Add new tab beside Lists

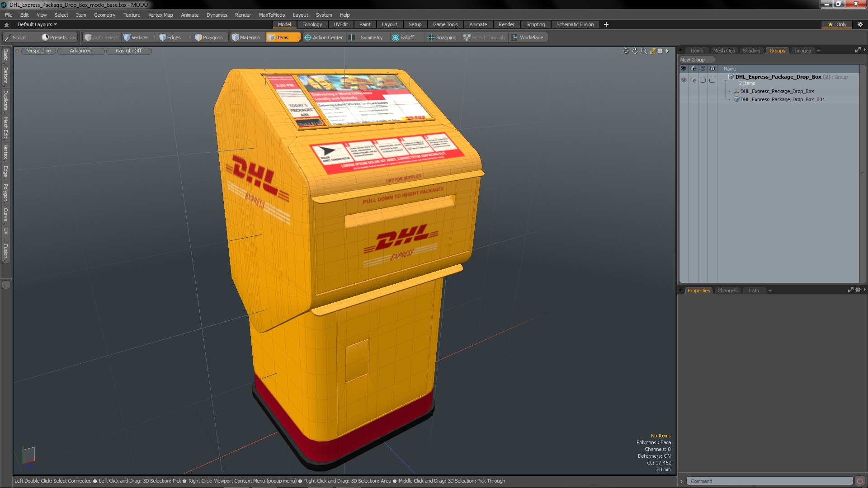[770, 291]
